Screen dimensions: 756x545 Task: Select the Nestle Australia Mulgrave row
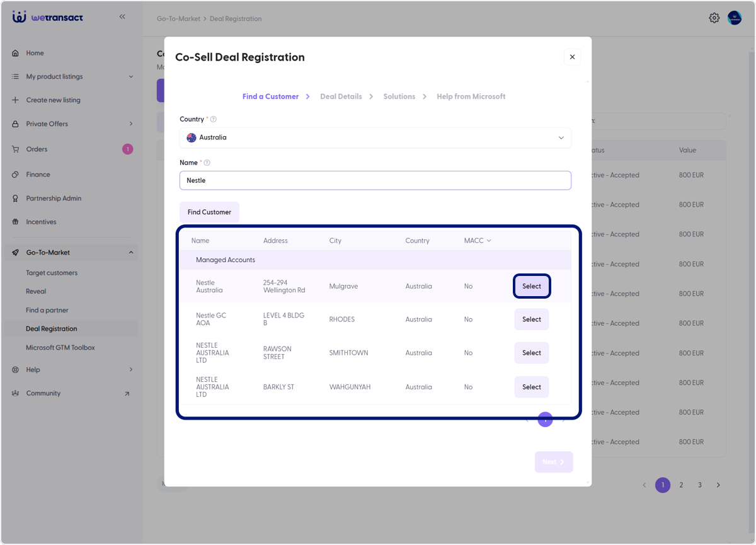(532, 286)
